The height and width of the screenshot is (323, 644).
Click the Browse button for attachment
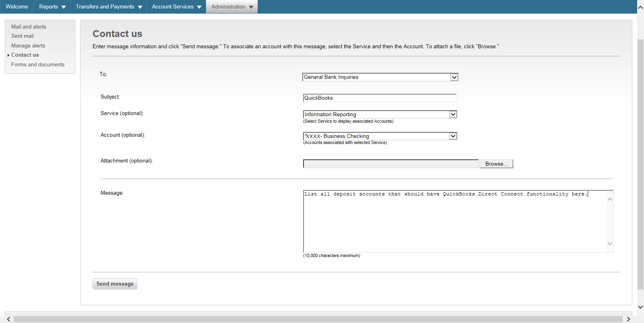coord(496,164)
